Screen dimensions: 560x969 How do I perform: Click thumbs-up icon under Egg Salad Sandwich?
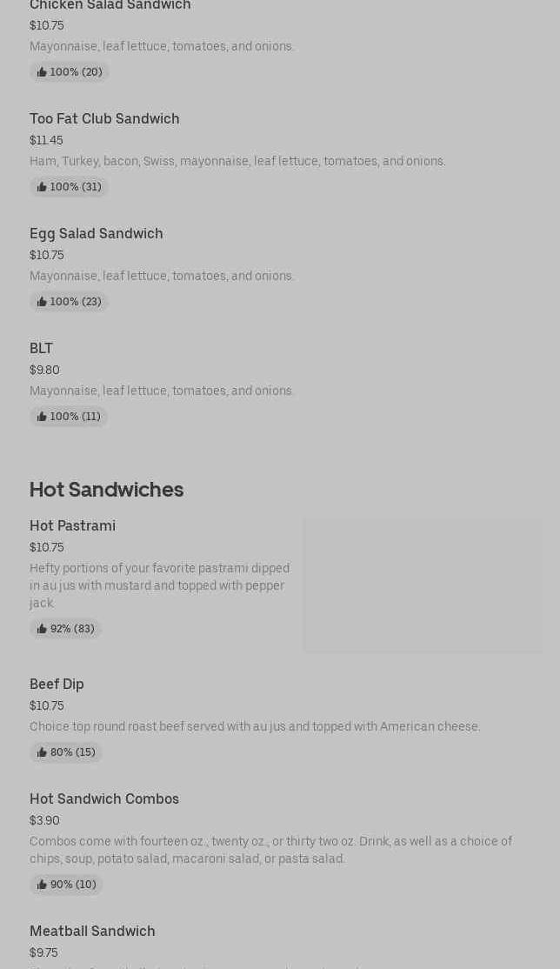42,302
